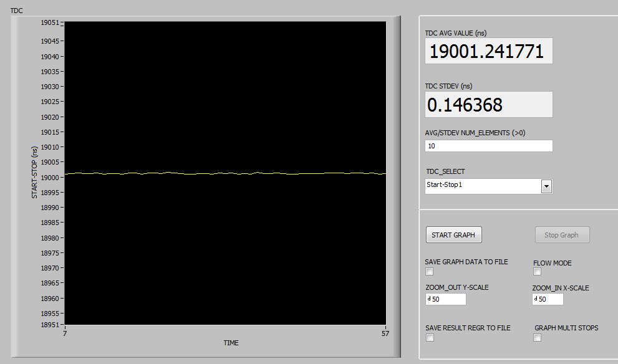Click the TIME axis title
This screenshot has width=618, height=364.
point(231,343)
